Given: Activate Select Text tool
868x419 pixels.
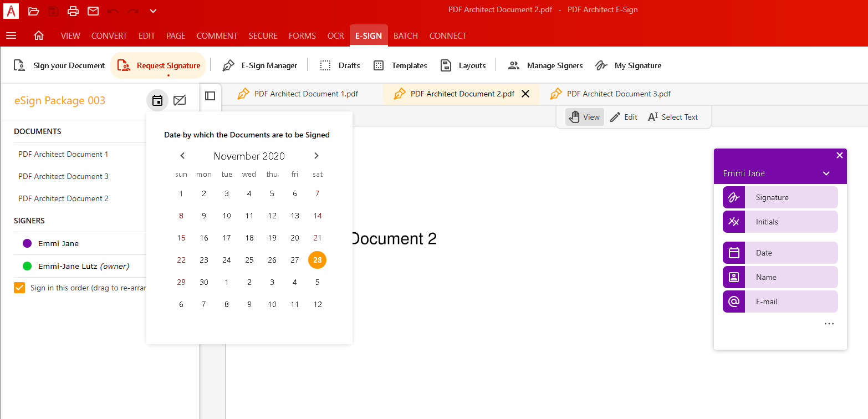Looking at the screenshot, I should point(673,117).
